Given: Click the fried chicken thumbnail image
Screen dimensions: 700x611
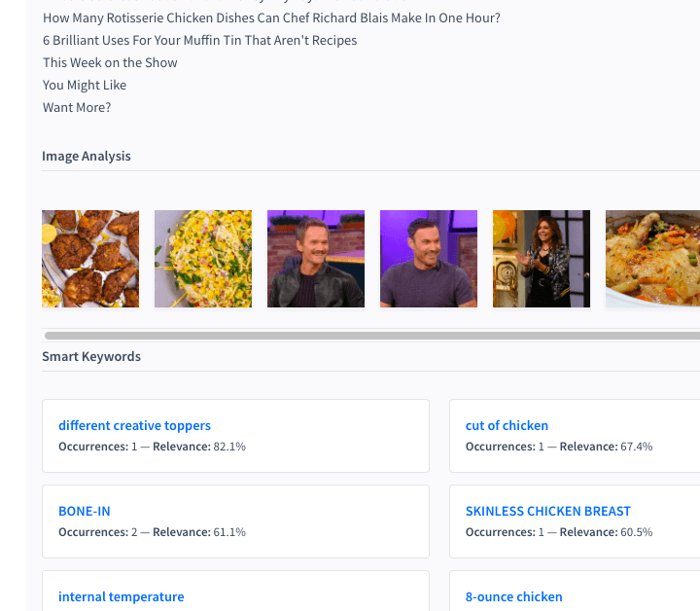Looking at the screenshot, I should coord(90,259).
